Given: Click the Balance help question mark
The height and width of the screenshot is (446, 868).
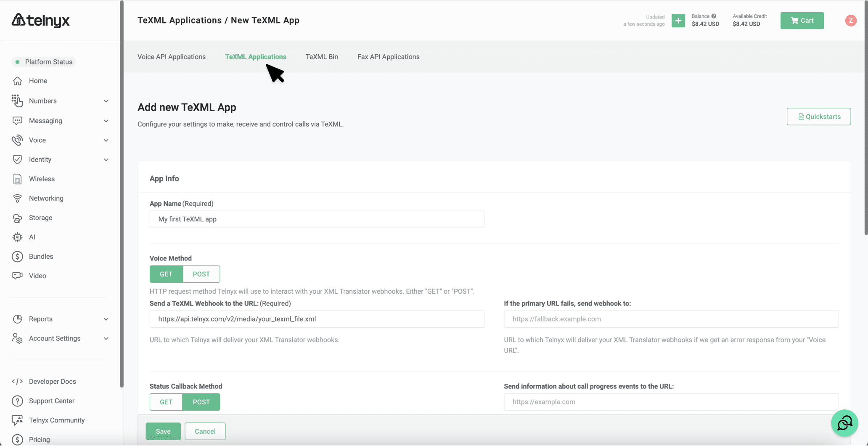Looking at the screenshot, I should pos(714,16).
